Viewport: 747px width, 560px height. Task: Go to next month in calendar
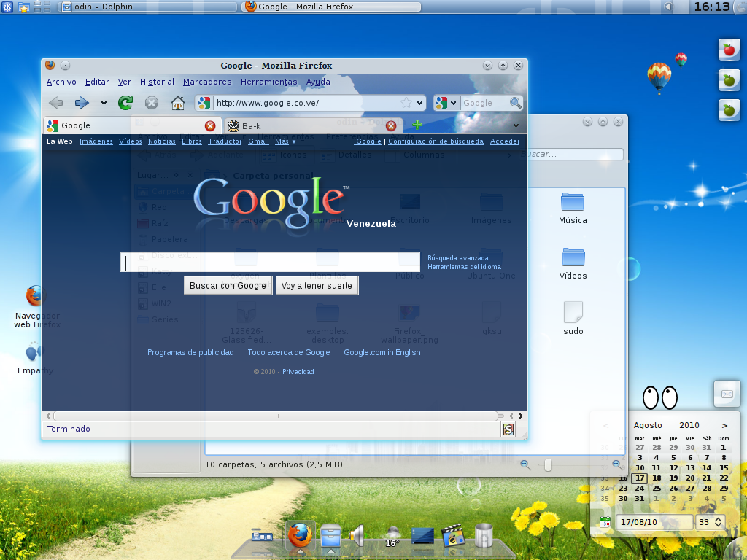click(x=724, y=425)
